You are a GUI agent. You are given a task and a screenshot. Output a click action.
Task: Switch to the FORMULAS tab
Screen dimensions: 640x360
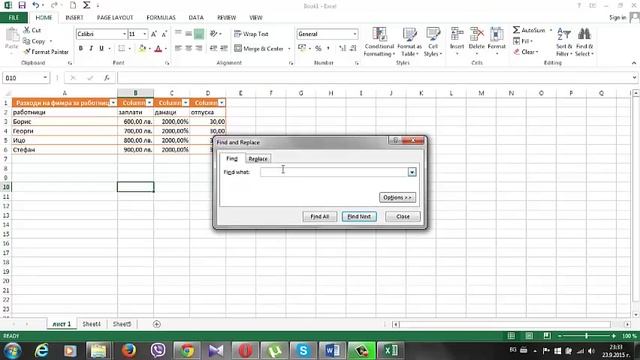[161, 18]
